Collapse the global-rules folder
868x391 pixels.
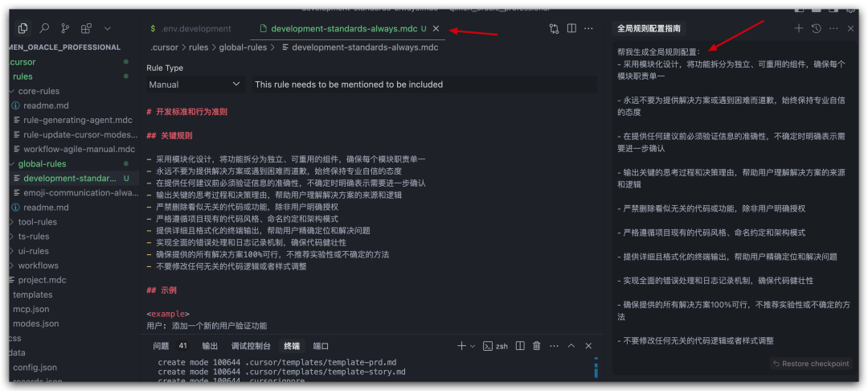42,164
